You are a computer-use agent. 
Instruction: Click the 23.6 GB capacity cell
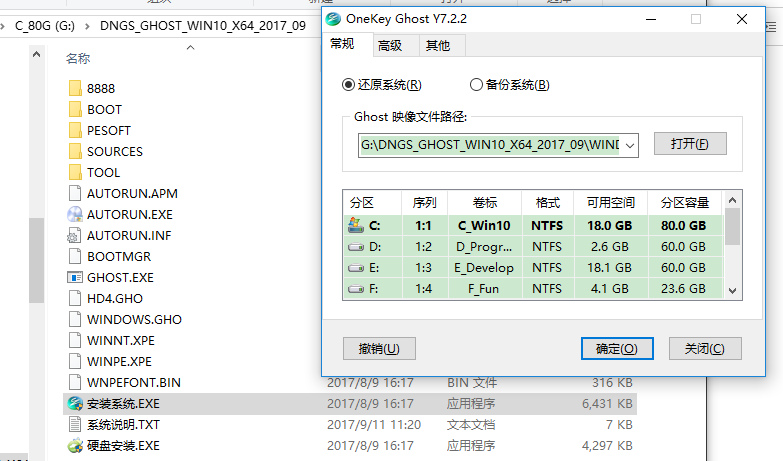(x=684, y=289)
